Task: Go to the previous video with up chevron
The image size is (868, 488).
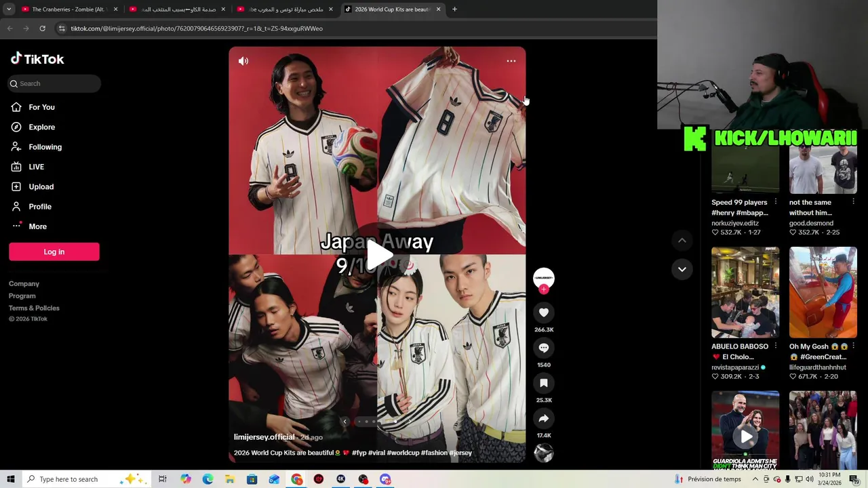Action: pos(682,241)
